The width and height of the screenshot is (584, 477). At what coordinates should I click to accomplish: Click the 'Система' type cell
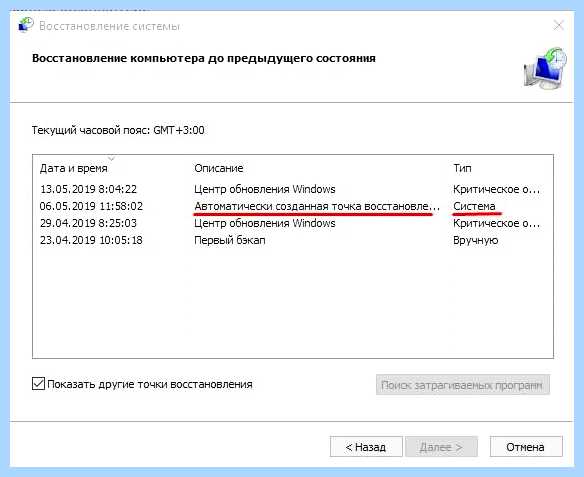474,206
